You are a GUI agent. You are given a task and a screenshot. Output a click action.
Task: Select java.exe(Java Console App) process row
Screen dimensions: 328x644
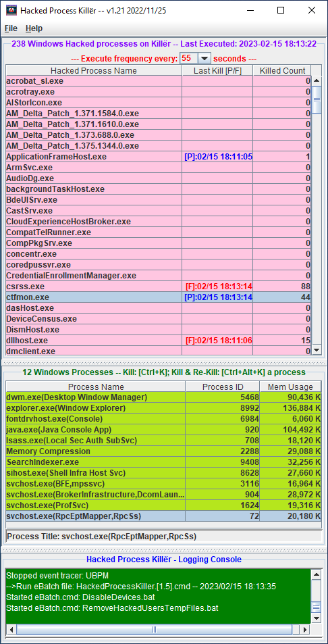(x=163, y=430)
